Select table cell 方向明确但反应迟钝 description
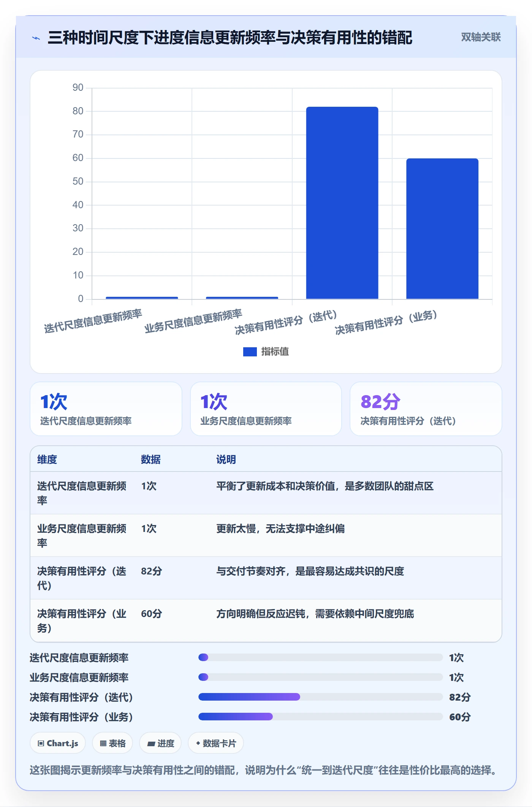532x807 pixels. click(x=315, y=614)
